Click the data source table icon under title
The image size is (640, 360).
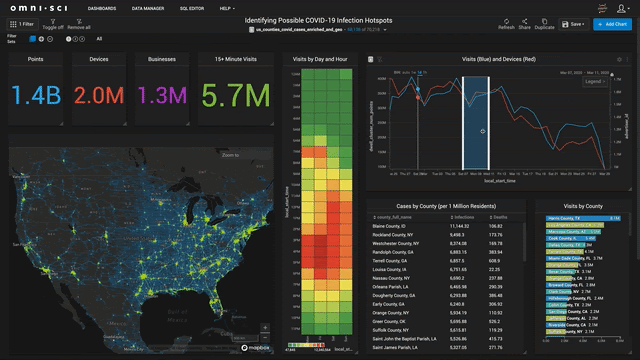coord(251,30)
